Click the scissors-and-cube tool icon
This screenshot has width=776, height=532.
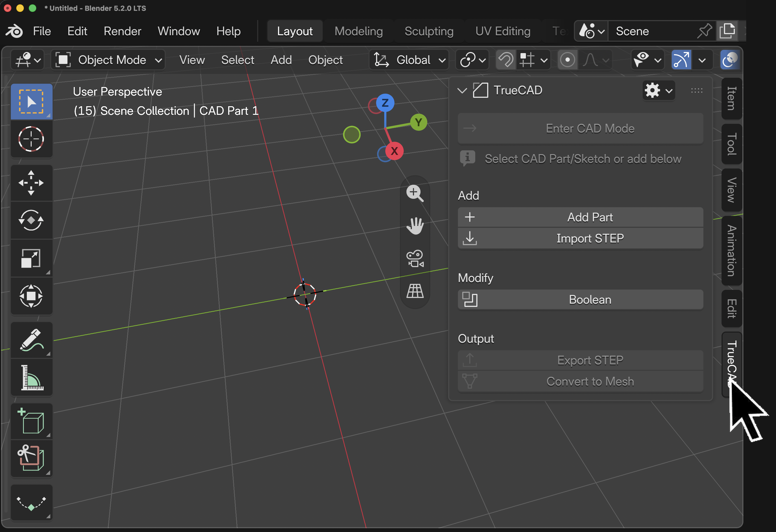click(31, 459)
